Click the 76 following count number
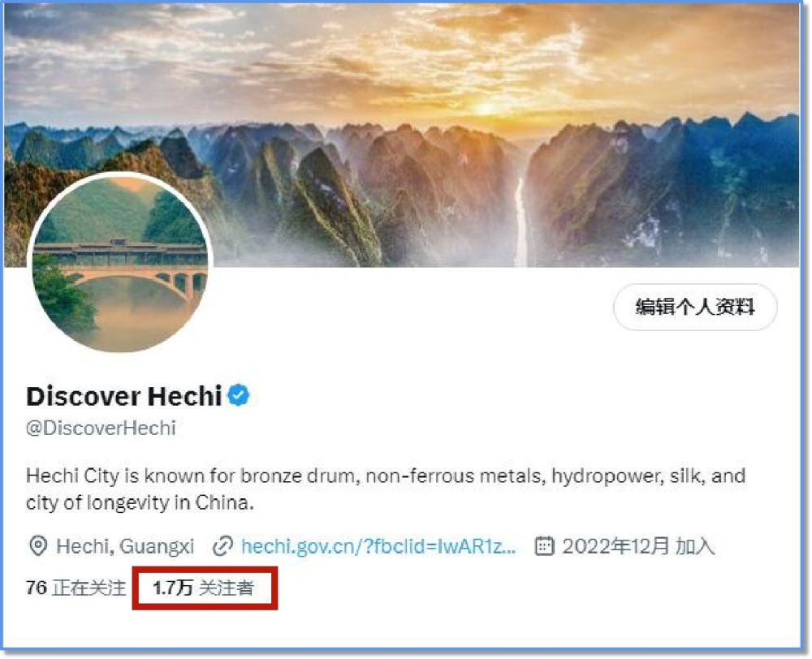The height and width of the screenshot is (659, 812). [x=37, y=588]
